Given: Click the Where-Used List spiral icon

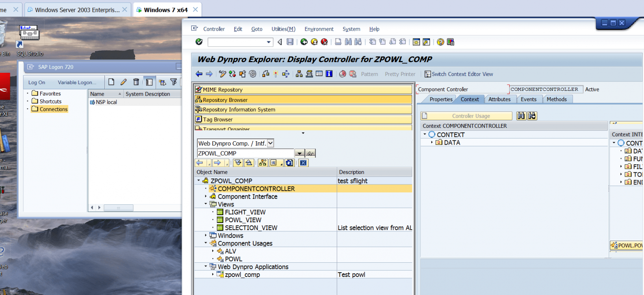Looking at the screenshot, I should point(252,74).
